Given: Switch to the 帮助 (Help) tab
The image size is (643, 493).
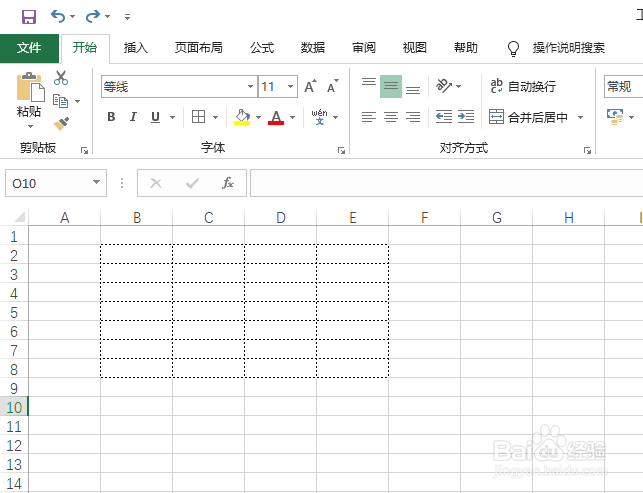Looking at the screenshot, I should pyautogui.click(x=465, y=48).
